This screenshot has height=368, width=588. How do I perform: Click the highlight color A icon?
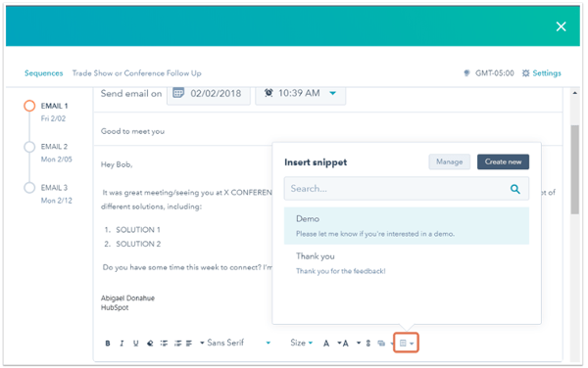tap(345, 343)
